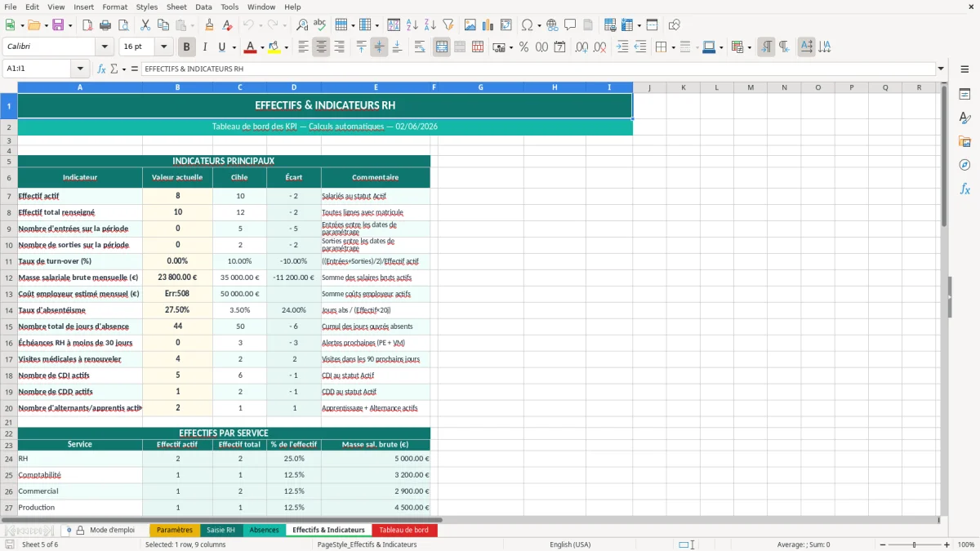The image size is (980, 551).
Task: Click the Insert Special Character omega icon
Action: click(x=527, y=25)
